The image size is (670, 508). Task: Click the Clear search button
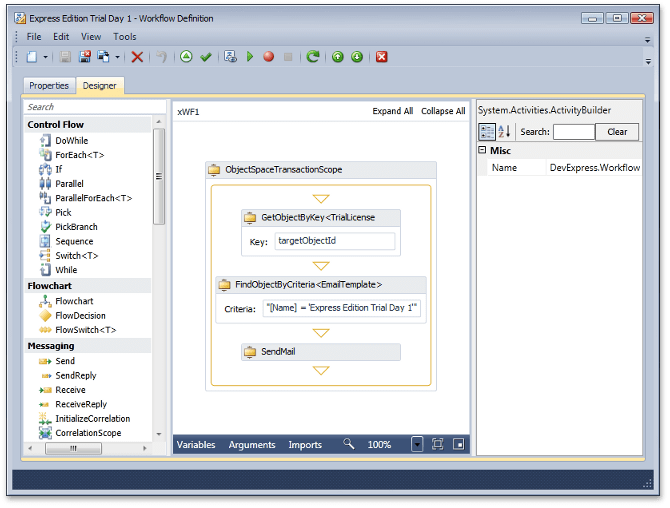coord(616,132)
